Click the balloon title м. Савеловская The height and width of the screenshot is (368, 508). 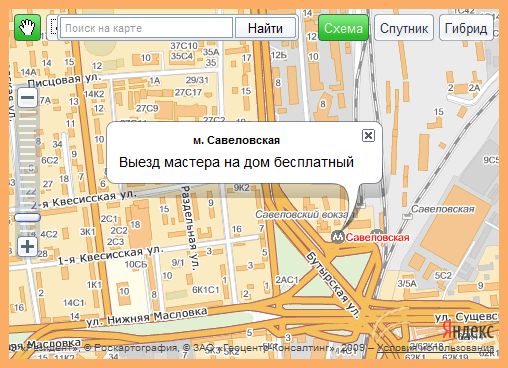pos(236,140)
